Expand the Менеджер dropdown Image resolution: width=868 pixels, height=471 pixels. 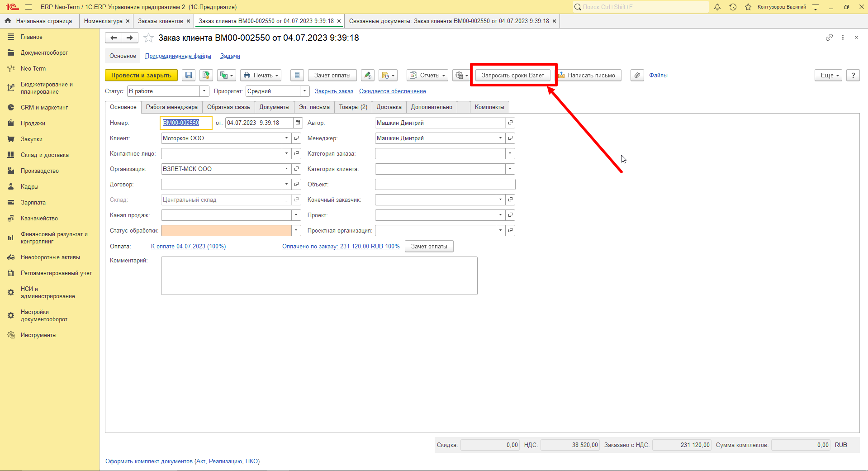[500, 138]
